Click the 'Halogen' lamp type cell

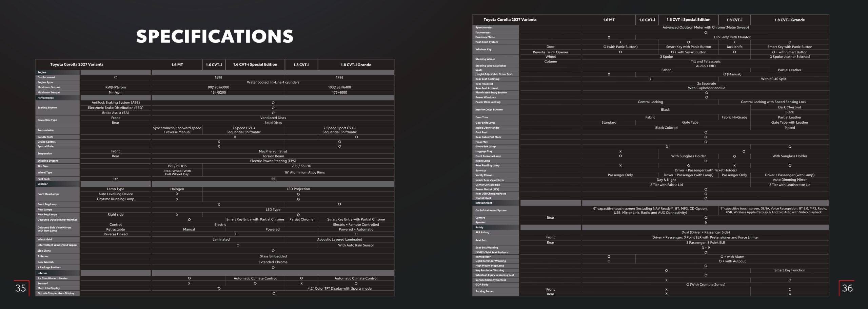click(177, 189)
